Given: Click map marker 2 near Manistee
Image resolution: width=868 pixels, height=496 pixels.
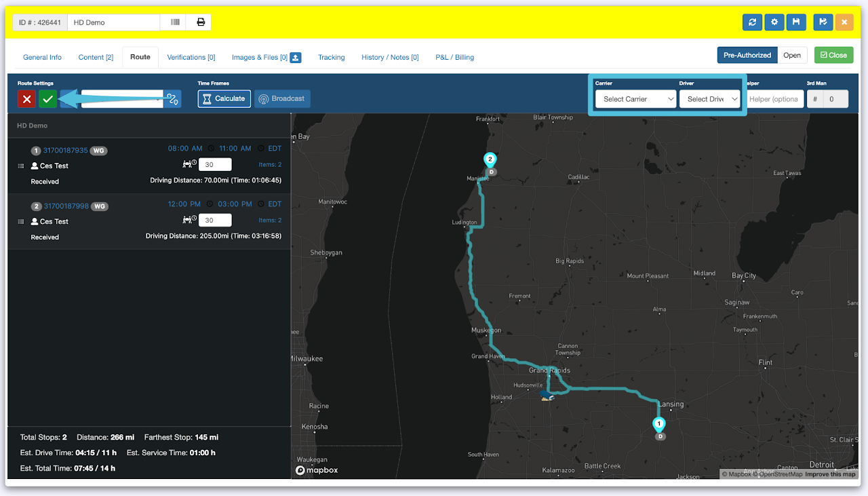Looking at the screenshot, I should 490,160.
